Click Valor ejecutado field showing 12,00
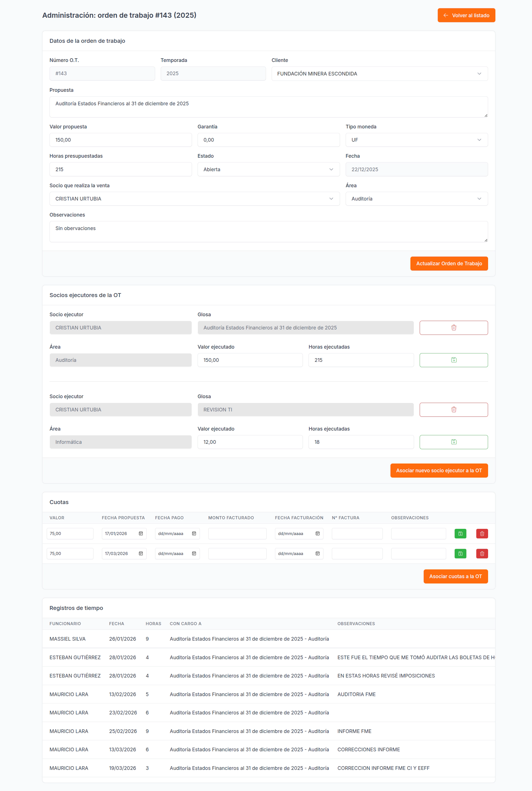This screenshot has width=532, height=791. tap(250, 442)
